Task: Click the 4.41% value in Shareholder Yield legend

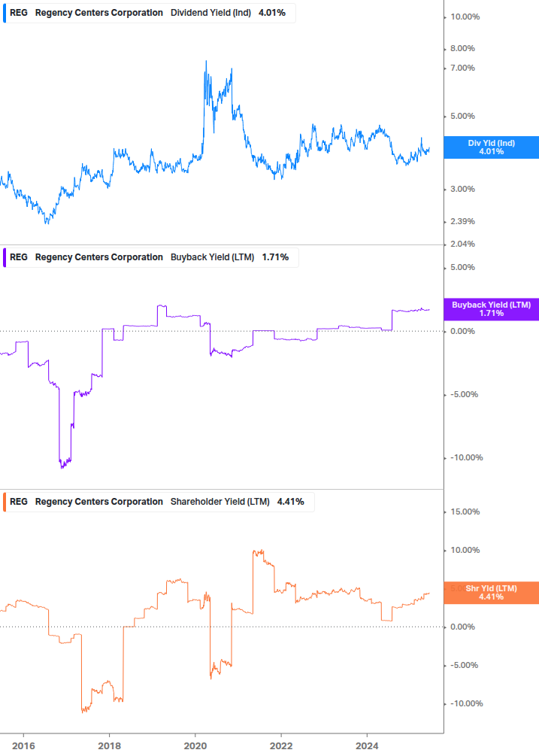Action: coord(290,502)
